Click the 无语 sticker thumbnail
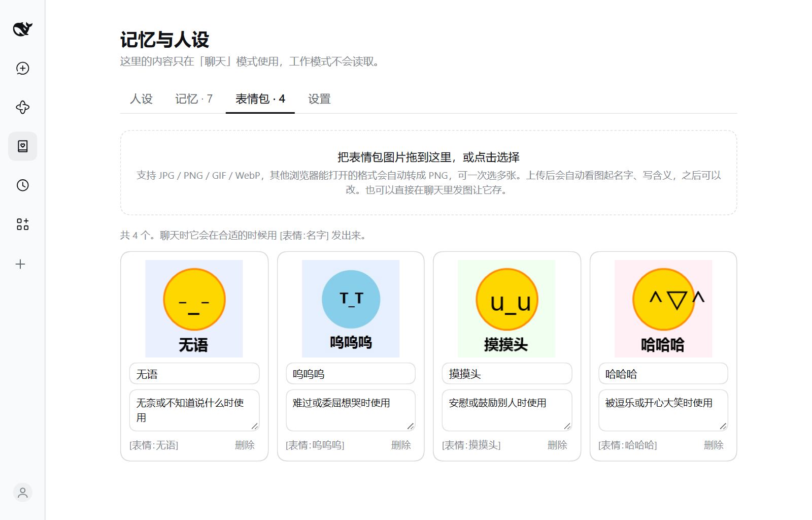The height and width of the screenshot is (520, 812). [194, 309]
